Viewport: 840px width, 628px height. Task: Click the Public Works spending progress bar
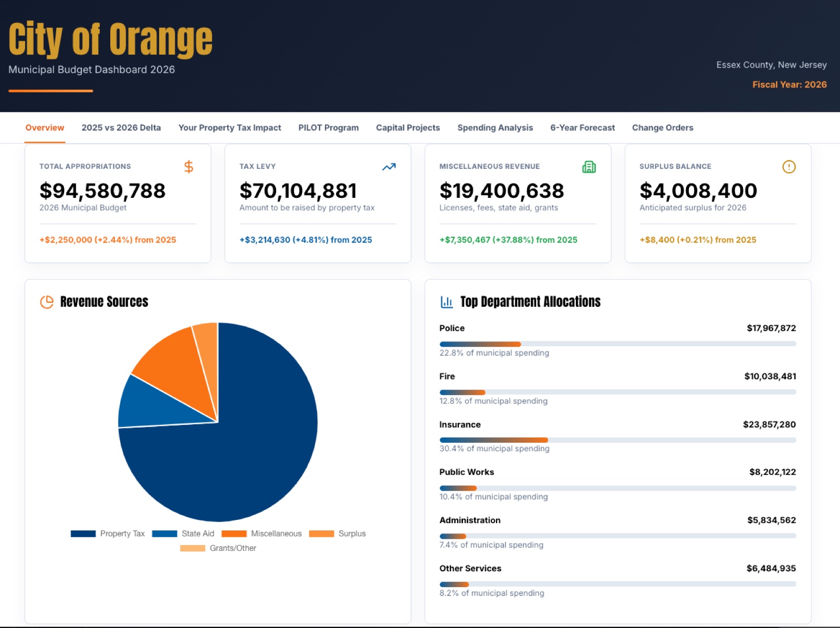(x=618, y=488)
